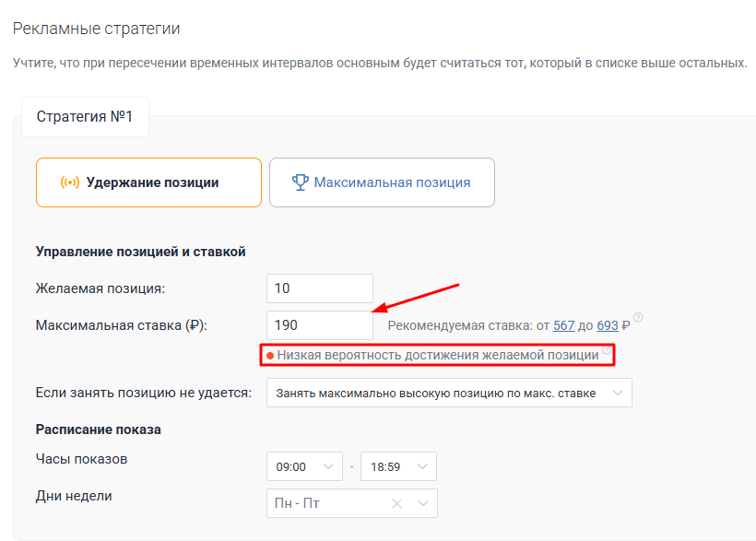Click the Пн - Пт days field
The width and height of the screenshot is (756, 541).
(352, 503)
